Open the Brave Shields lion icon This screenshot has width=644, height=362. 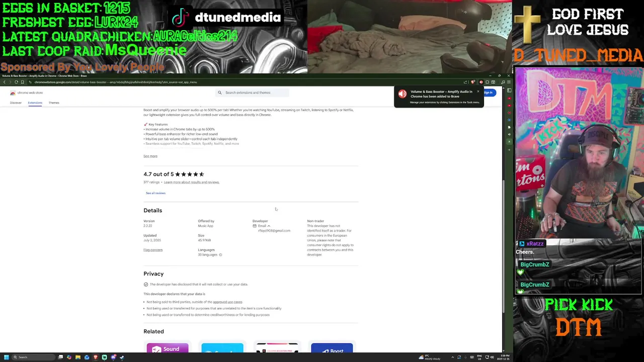(473, 82)
